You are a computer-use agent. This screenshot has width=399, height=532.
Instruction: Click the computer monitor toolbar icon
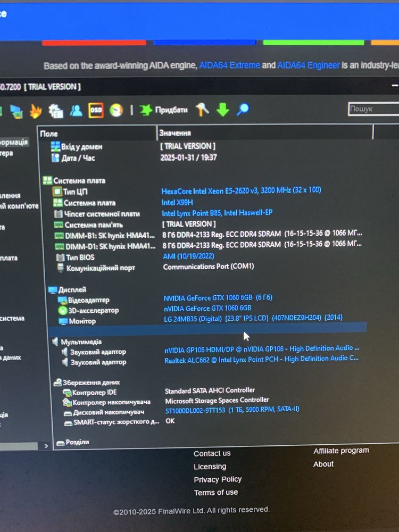(16, 111)
